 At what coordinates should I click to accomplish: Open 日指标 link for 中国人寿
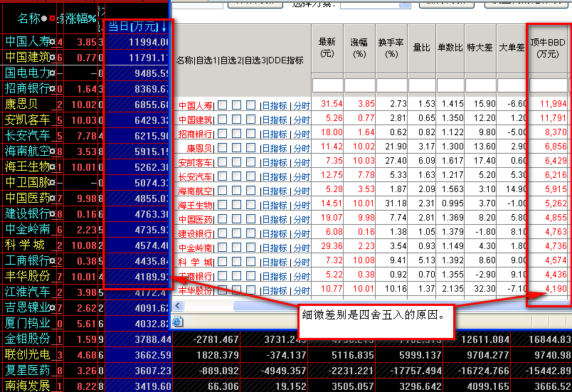point(275,106)
